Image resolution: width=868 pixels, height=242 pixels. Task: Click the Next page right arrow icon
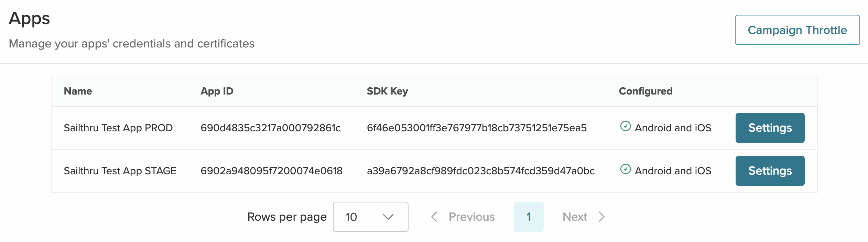pyautogui.click(x=601, y=217)
